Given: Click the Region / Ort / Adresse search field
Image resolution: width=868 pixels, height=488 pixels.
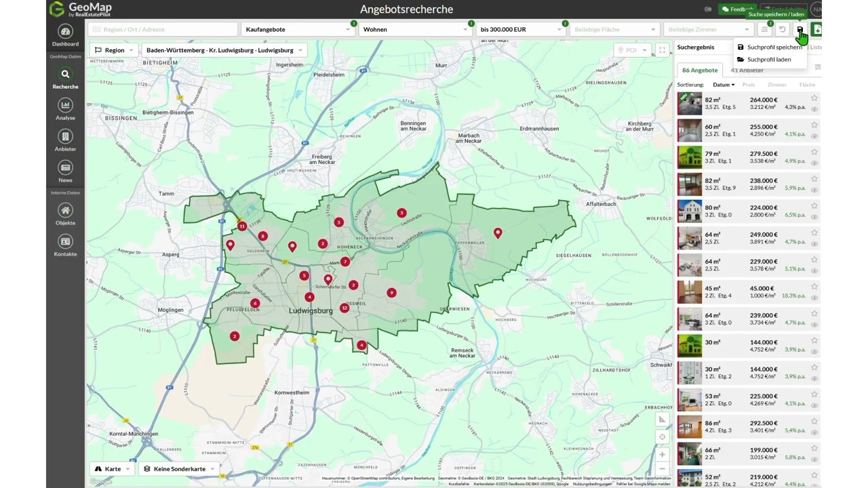Looking at the screenshot, I should (x=162, y=29).
